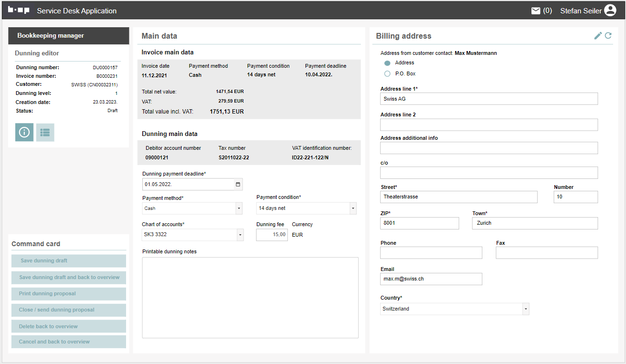Click Print dunning proposal button
This screenshot has height=364, width=626.
pyautogui.click(x=69, y=294)
